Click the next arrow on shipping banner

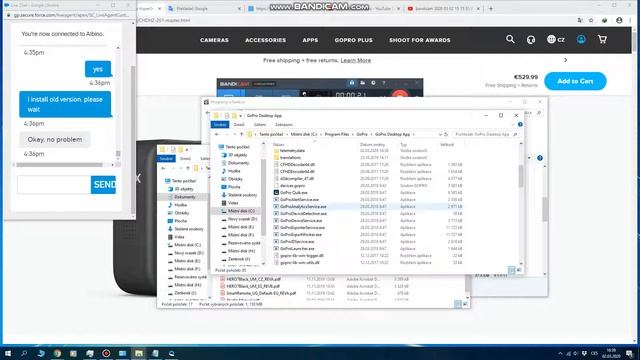[565, 60]
